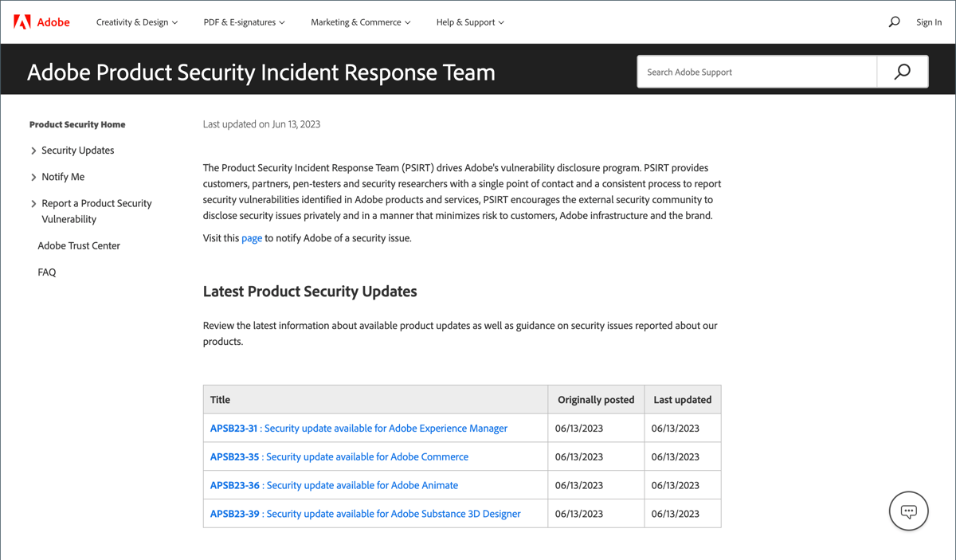Viewport: 956px width, 560px height.
Task: Expand the Notify Me sidebar section
Action: [33, 177]
